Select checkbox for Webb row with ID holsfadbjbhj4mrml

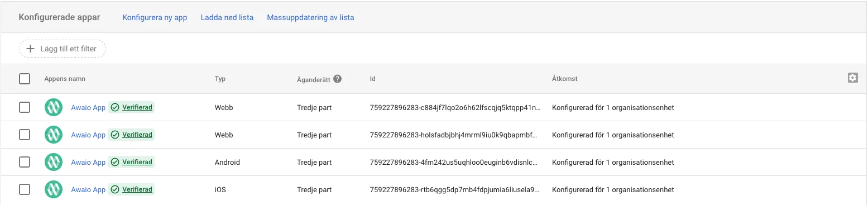[x=25, y=135]
